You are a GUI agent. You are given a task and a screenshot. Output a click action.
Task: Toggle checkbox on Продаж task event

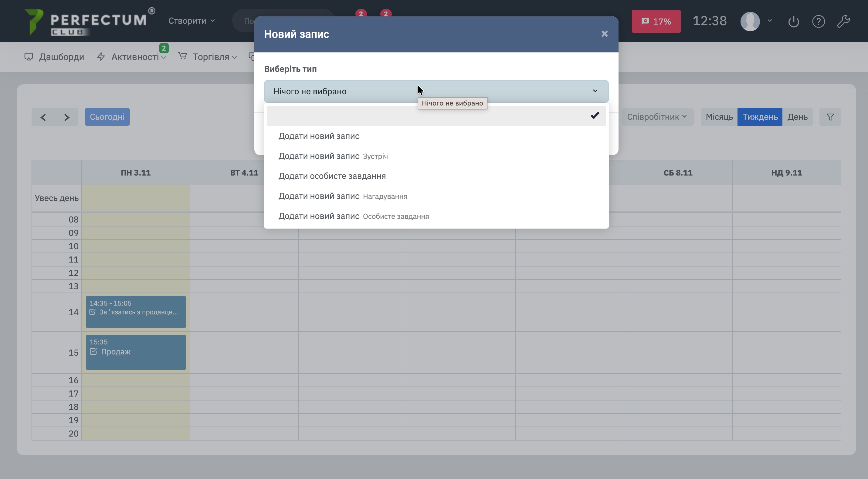coord(94,351)
